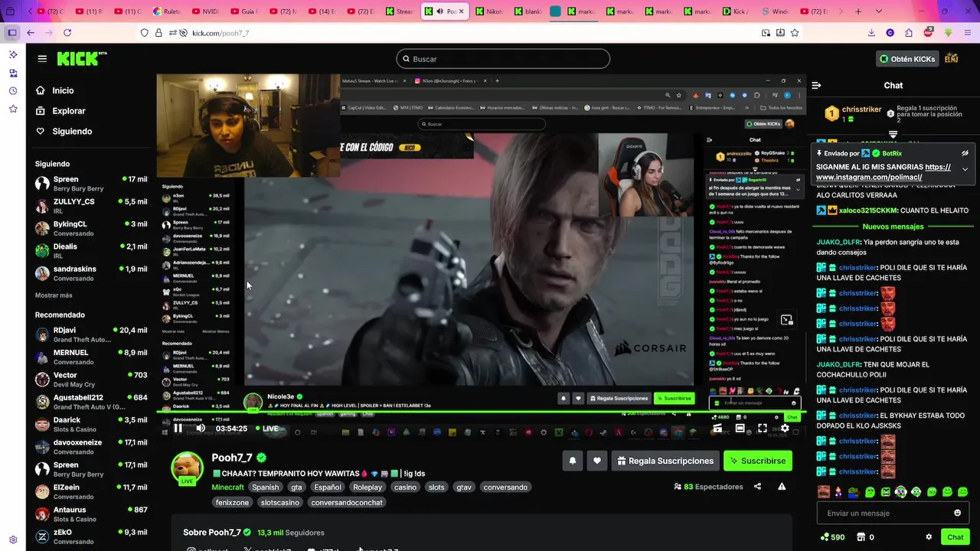Open the emoji picker in chat input

coord(957,513)
